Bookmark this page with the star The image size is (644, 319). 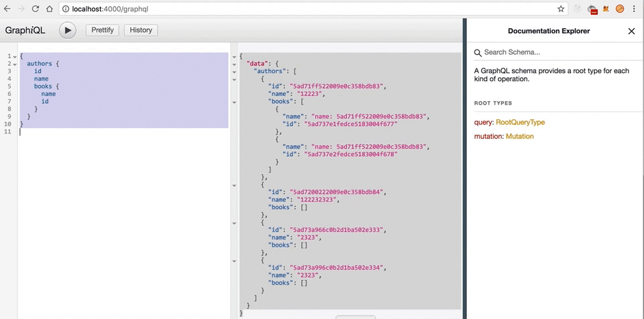pos(561,9)
